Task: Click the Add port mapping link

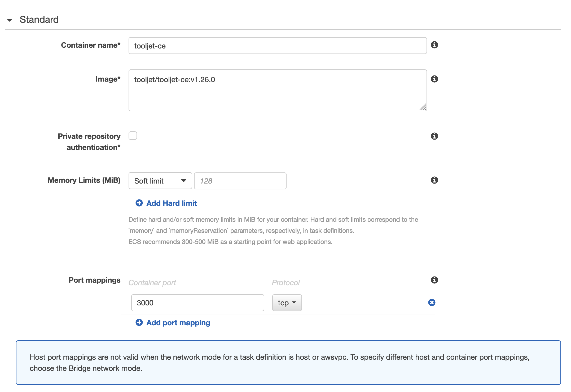Action: 178,323
